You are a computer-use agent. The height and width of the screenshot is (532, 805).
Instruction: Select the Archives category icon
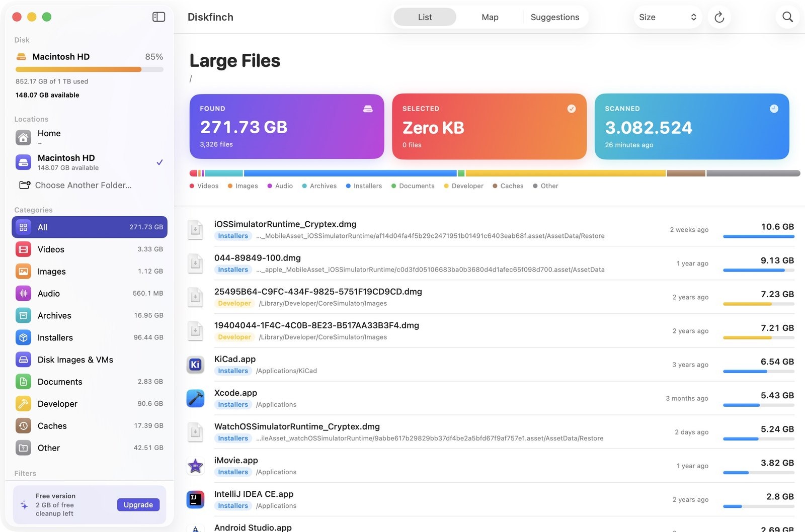23,316
